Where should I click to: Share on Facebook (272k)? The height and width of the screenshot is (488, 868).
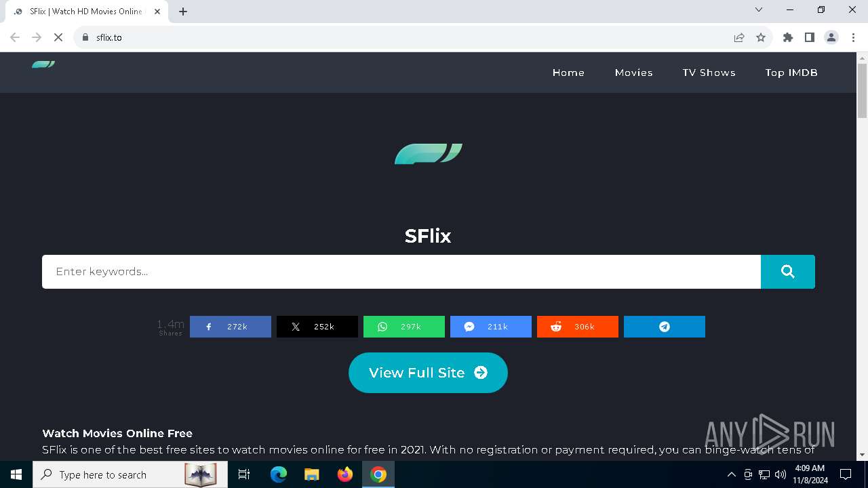tap(231, 327)
